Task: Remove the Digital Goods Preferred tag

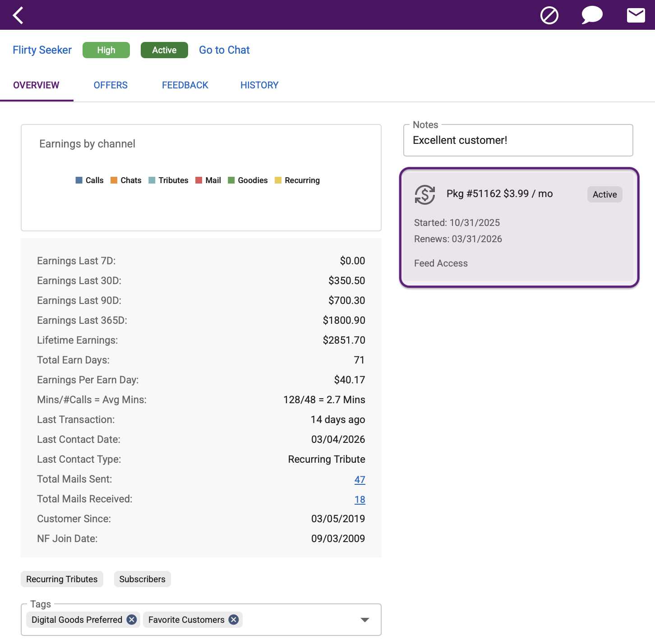Action: pyautogui.click(x=132, y=620)
